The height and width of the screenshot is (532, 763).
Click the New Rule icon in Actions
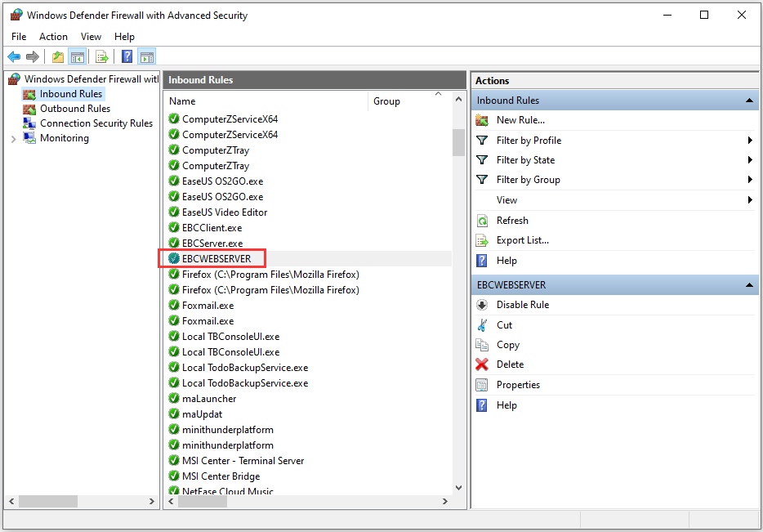(482, 120)
